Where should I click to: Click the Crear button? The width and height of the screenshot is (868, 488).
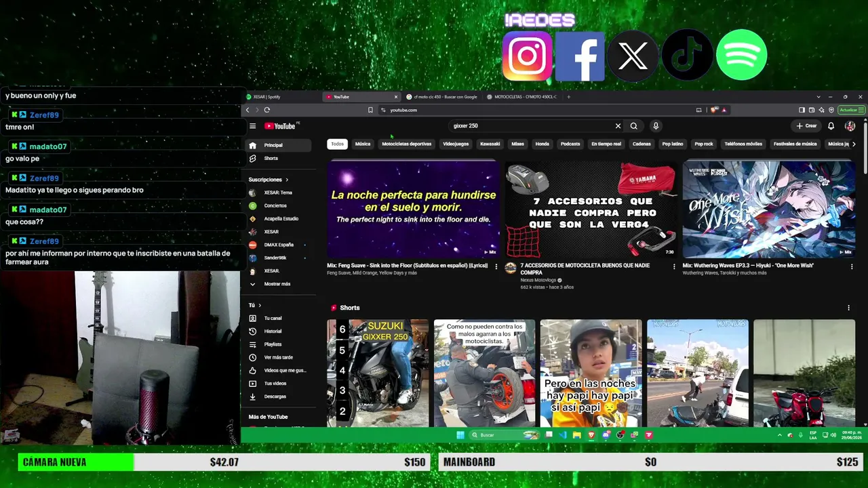coord(806,126)
